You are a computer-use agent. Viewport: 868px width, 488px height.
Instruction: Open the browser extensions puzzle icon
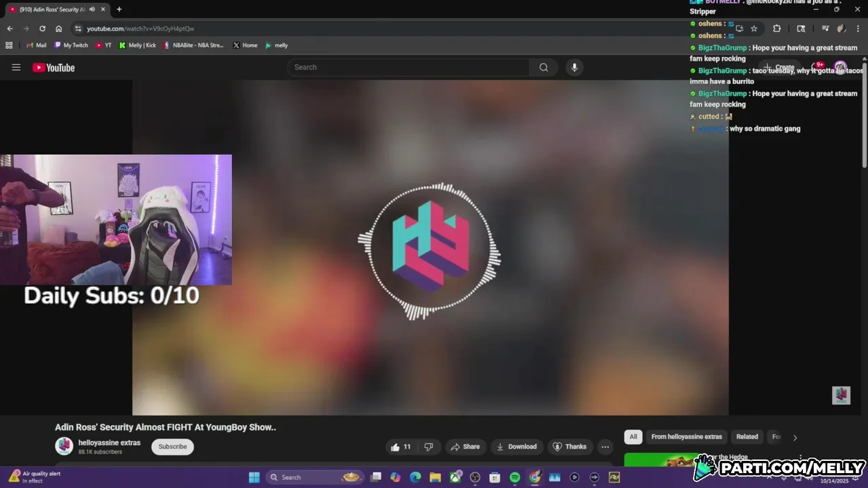coord(776,28)
